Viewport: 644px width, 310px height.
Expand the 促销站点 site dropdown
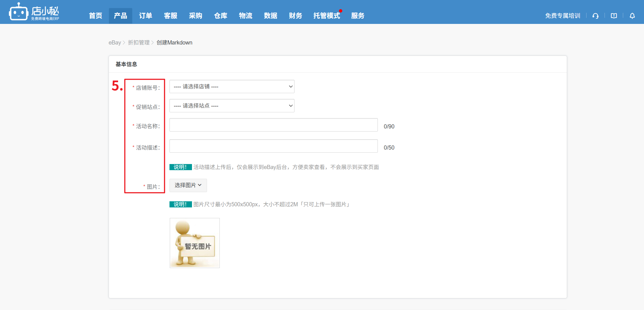[x=232, y=106]
